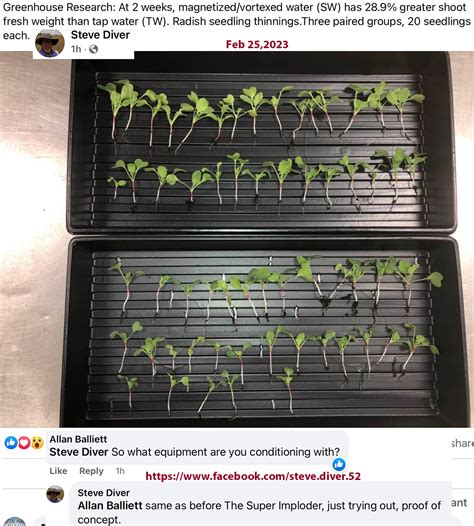Image resolution: width=474 pixels, height=526 pixels.
Task: Click the thumbs-up reaction on Allan's comment
Action: pyautogui.click(x=339, y=464)
